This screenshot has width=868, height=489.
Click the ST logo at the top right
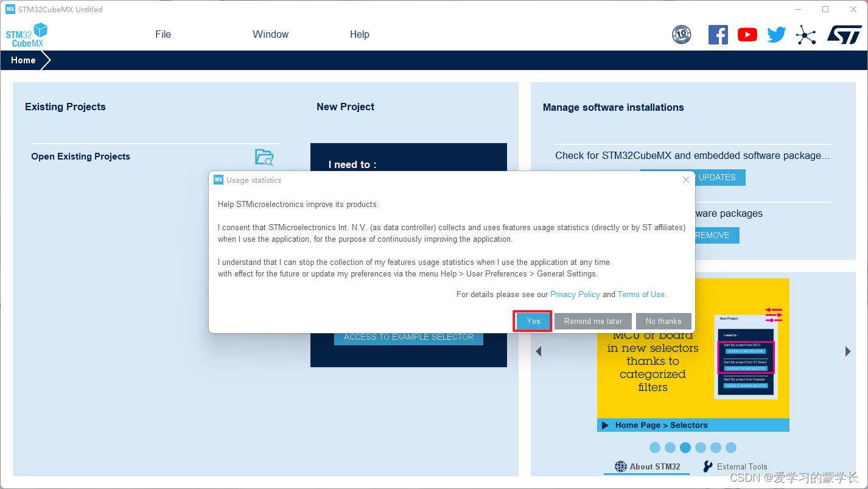pyautogui.click(x=844, y=35)
